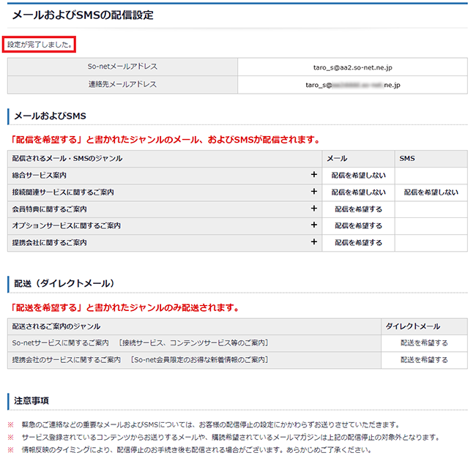Select the taro_s@aa2.so-net.ne.jp address
This screenshot has width=476, height=461.
tap(352, 67)
